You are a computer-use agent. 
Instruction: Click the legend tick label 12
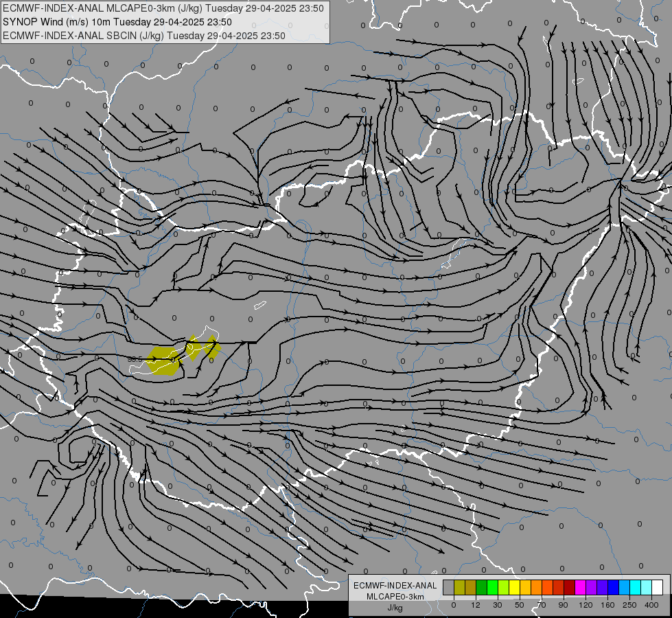pos(476,605)
